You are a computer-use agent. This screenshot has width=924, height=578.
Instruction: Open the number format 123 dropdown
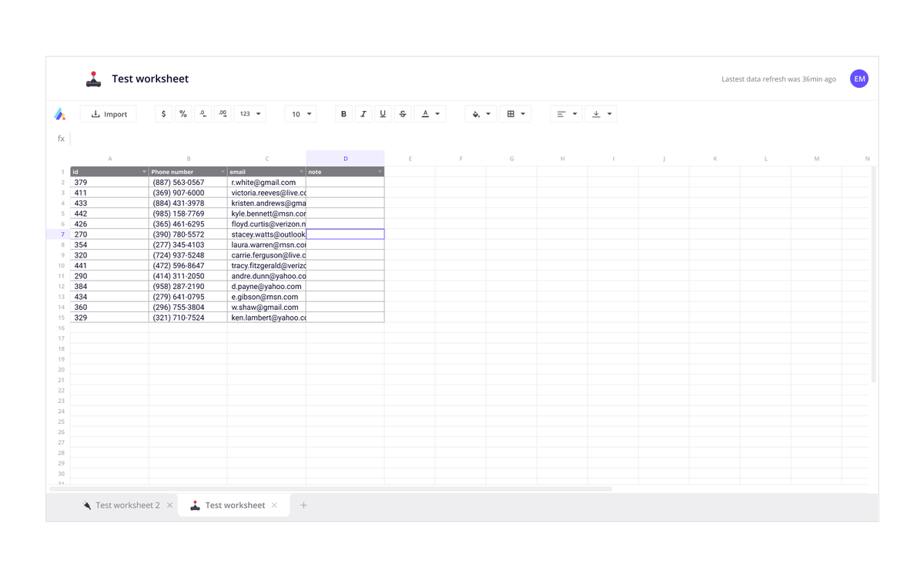pyautogui.click(x=249, y=113)
